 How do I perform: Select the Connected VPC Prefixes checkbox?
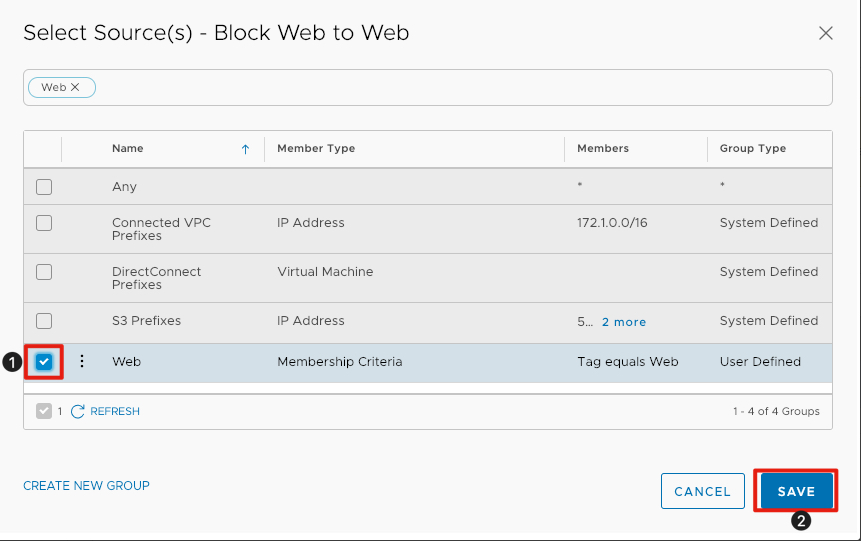click(44, 223)
